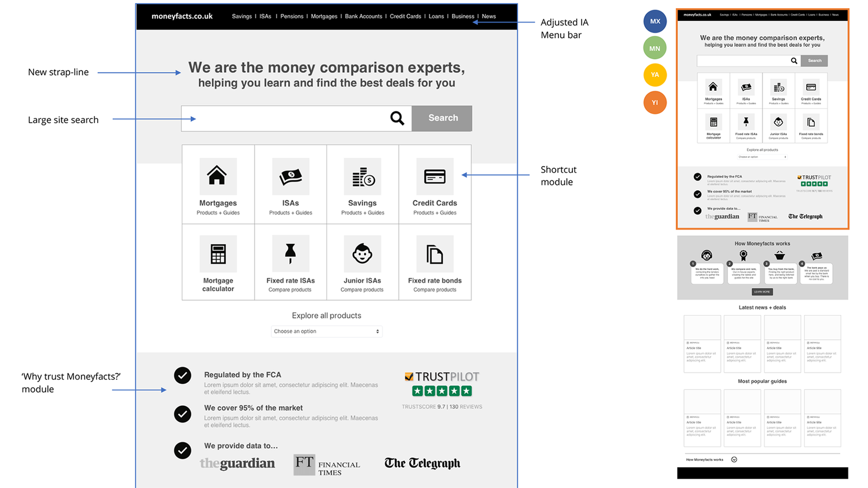This screenshot has width=868, height=488.
Task: Select the green MN avatar circle
Action: coord(655,48)
